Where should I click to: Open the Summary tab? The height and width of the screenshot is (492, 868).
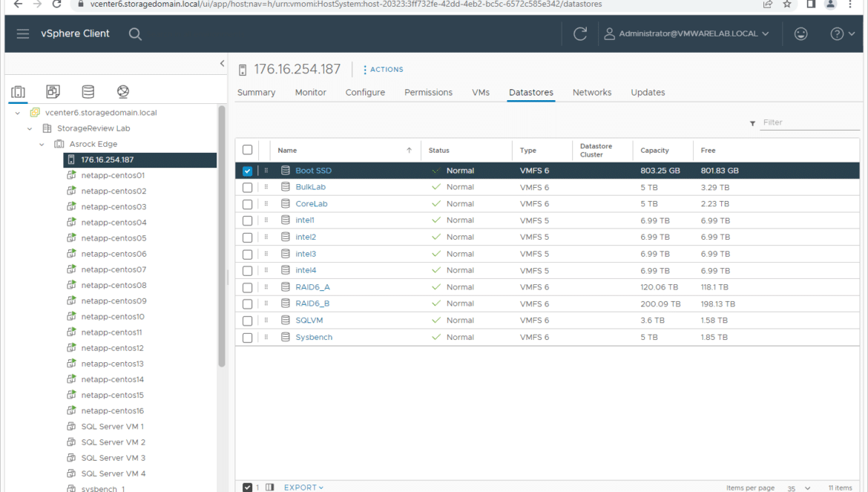tap(256, 93)
